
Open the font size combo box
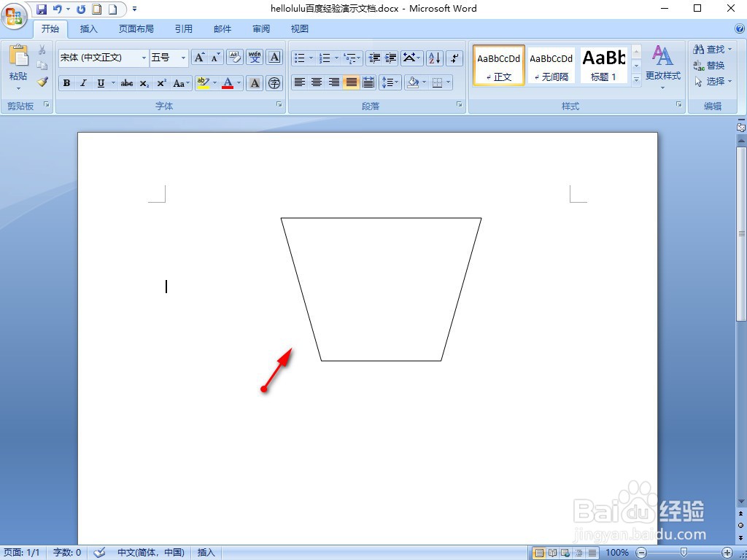point(169,58)
